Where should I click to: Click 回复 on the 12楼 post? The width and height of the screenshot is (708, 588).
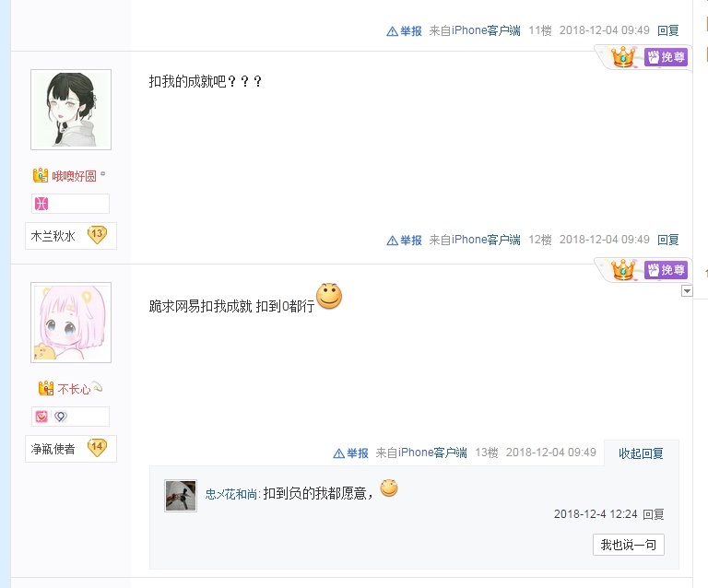[668, 240]
